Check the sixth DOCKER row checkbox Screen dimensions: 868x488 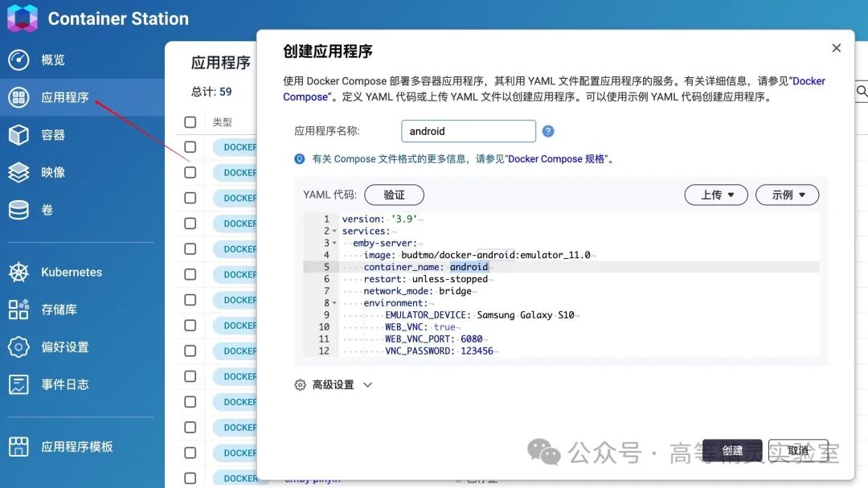pos(190,274)
